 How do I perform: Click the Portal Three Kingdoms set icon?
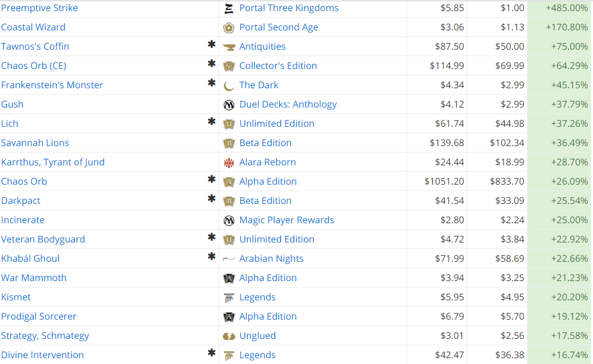[229, 8]
